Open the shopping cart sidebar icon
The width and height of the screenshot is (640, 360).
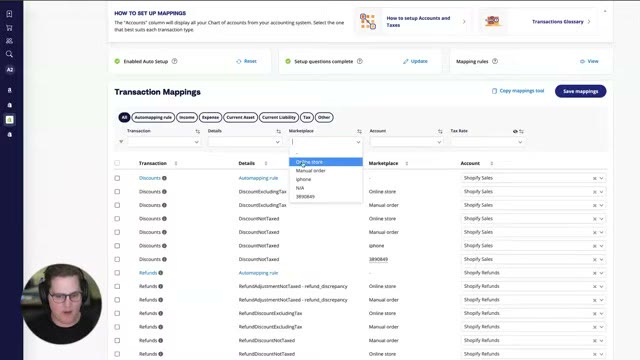pyautogui.click(x=9, y=28)
